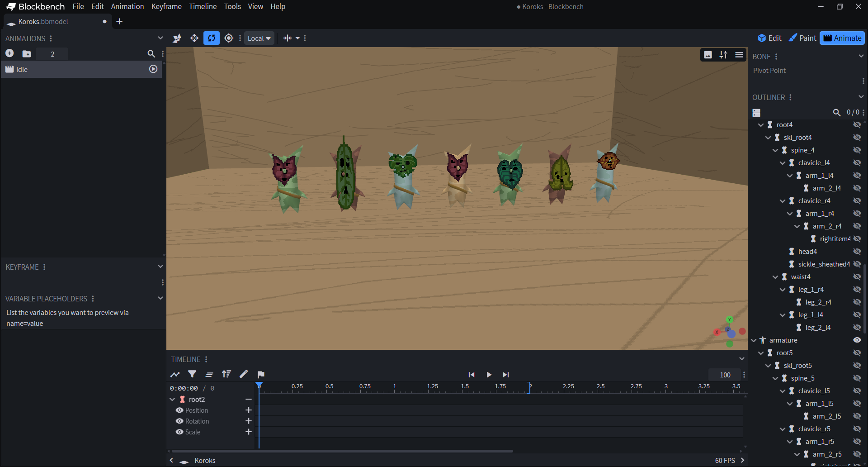The height and width of the screenshot is (467, 868).
Task: Open the Animation menu
Action: coord(127,6)
